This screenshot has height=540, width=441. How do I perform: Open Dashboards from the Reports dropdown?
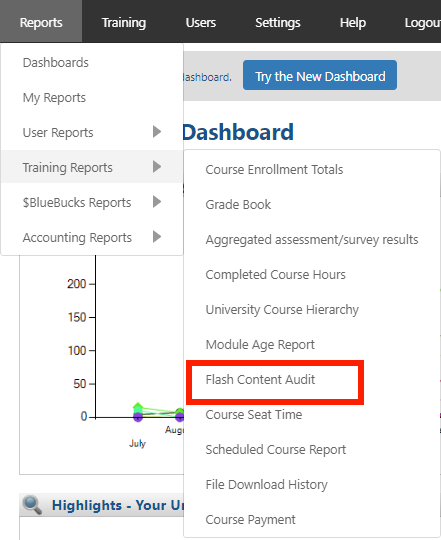(x=56, y=63)
